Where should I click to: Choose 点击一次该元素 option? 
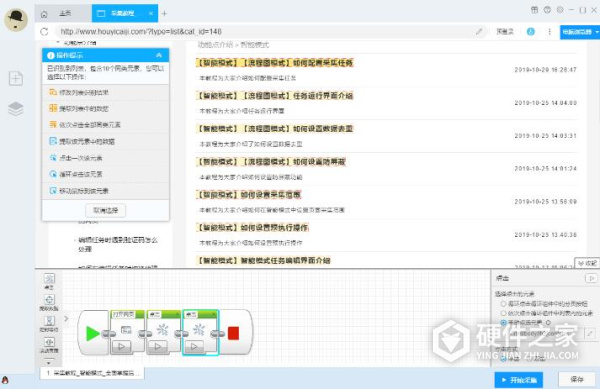coord(105,158)
